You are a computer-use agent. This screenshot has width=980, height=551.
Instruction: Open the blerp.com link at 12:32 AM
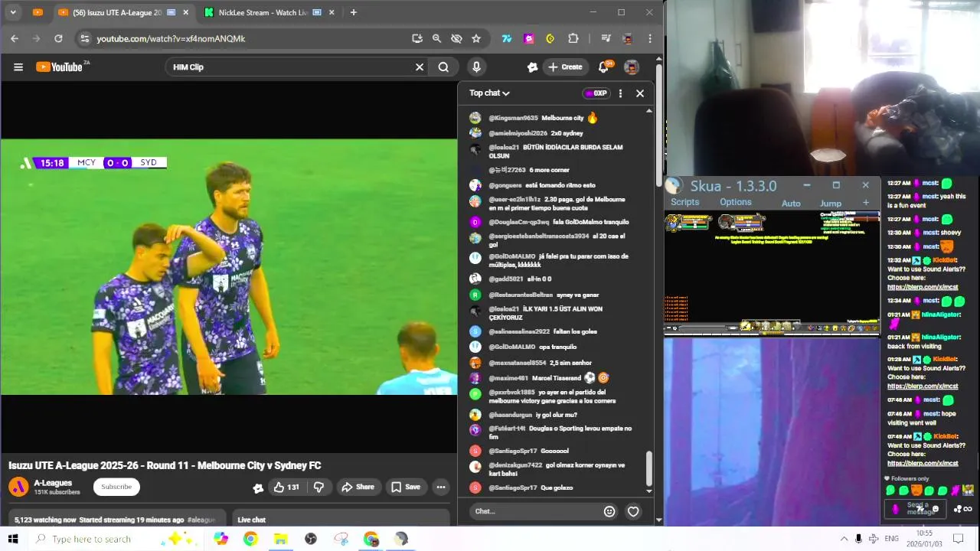click(x=923, y=287)
